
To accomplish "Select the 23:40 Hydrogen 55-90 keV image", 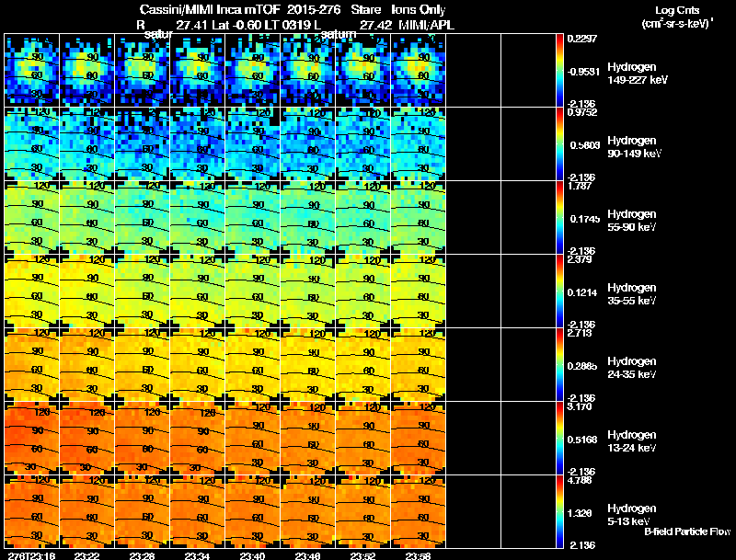I will click(x=252, y=218).
